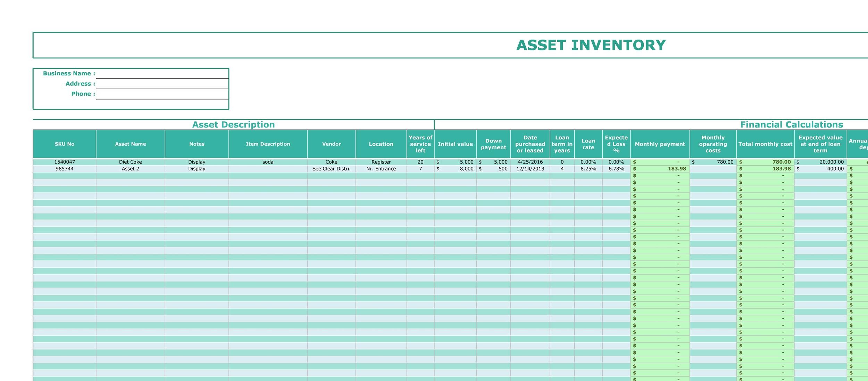Viewport: 868px width, 381px height.
Task: Select the Asset Name column header
Action: pos(131,144)
